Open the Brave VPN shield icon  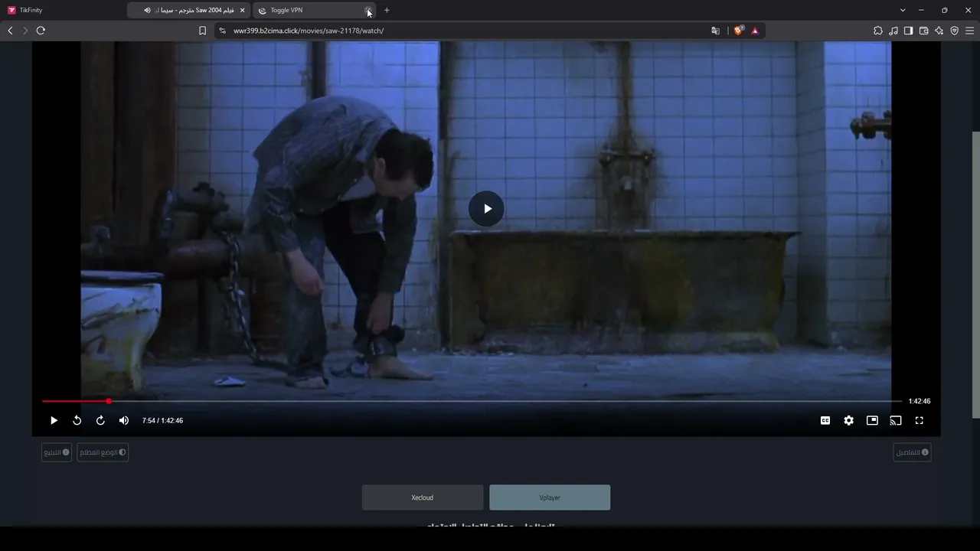point(954,31)
